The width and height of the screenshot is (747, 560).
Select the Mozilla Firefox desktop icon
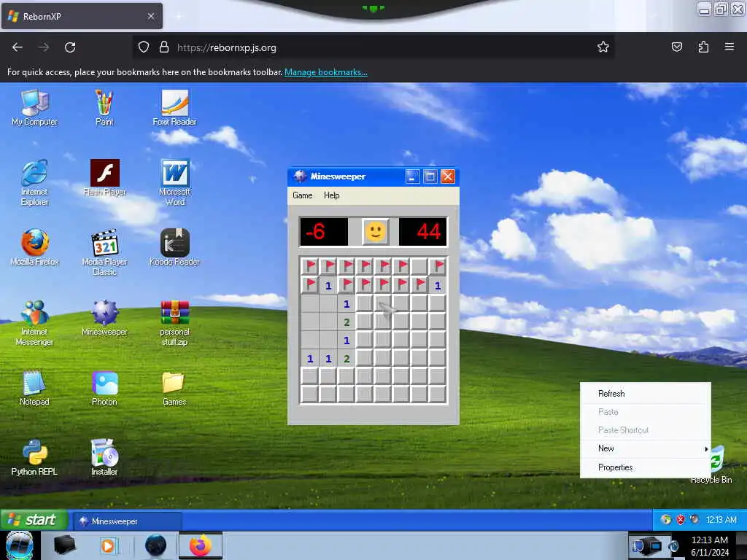[x=34, y=248]
